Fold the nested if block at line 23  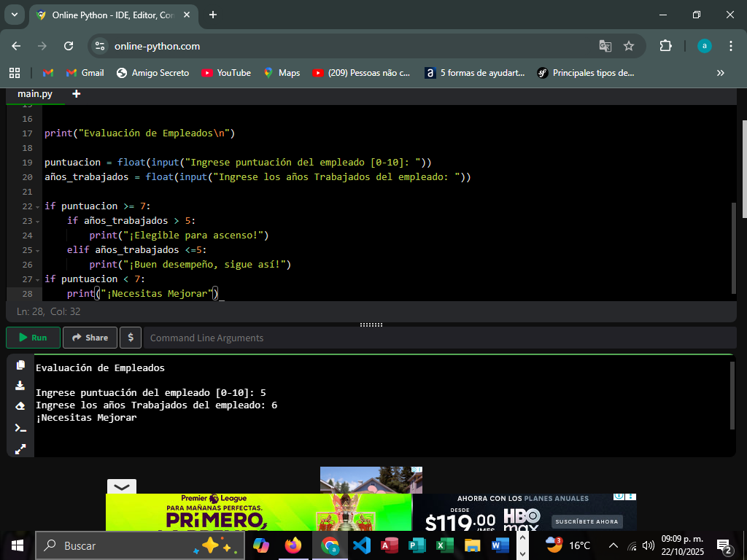[x=38, y=221]
